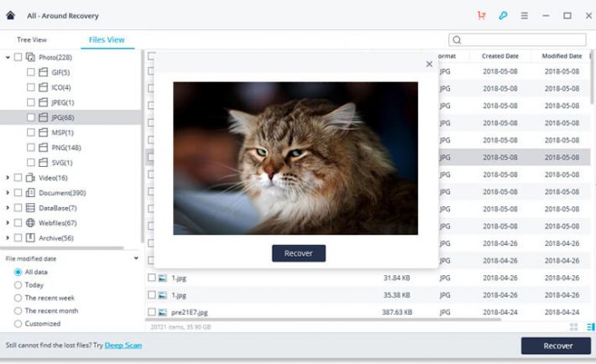
Task: Check the PNG(148) checkbox
Action: [31, 148]
